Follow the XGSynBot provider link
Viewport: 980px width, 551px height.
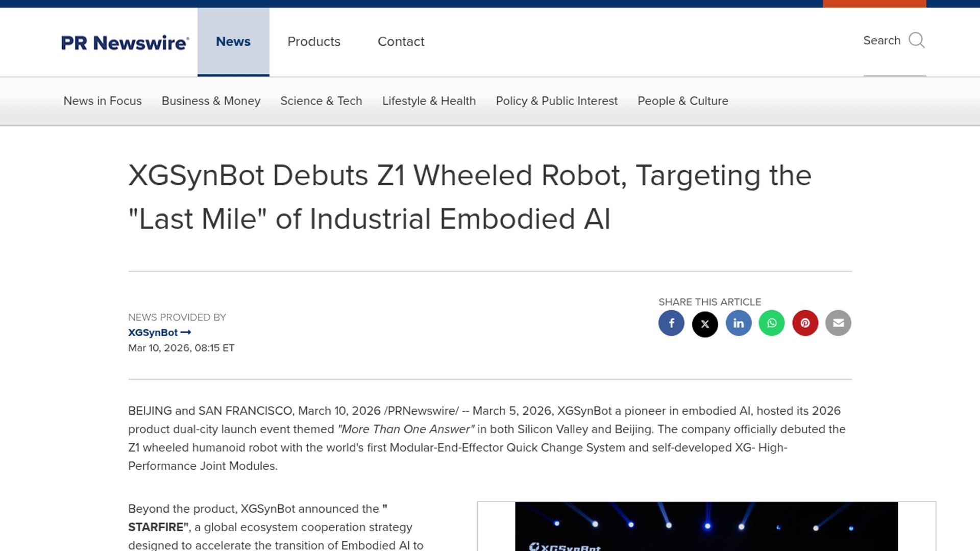pos(159,333)
